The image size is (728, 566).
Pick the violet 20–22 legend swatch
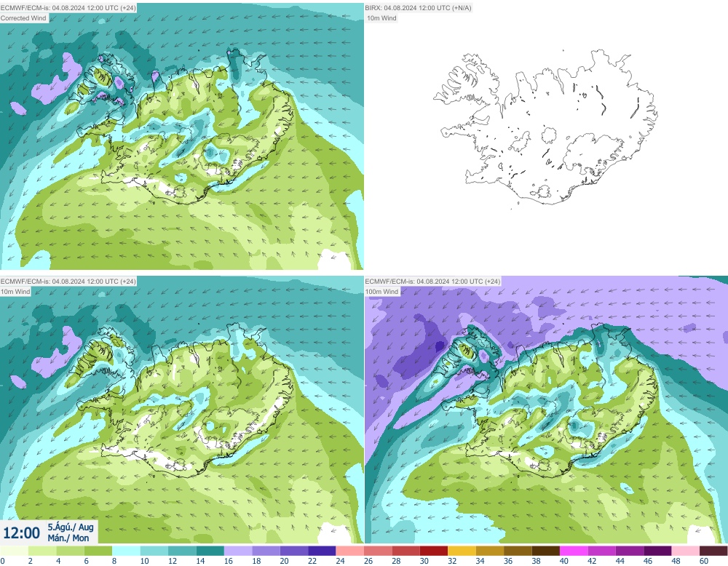(294, 551)
